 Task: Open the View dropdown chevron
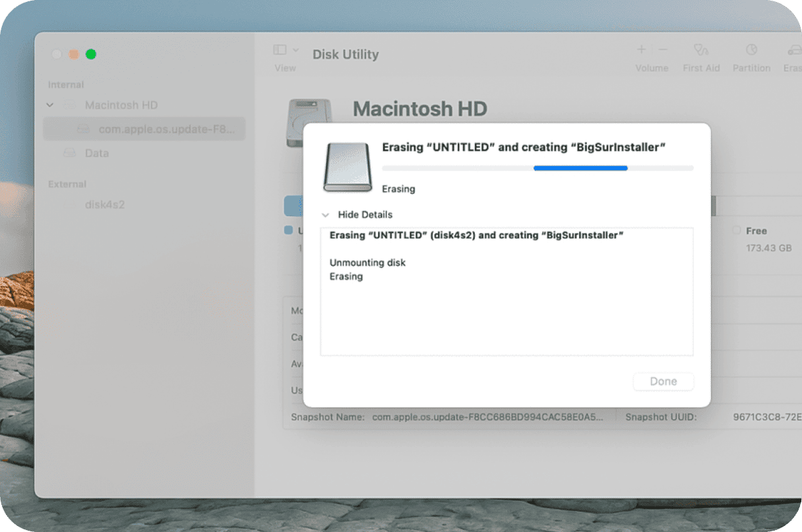295,50
